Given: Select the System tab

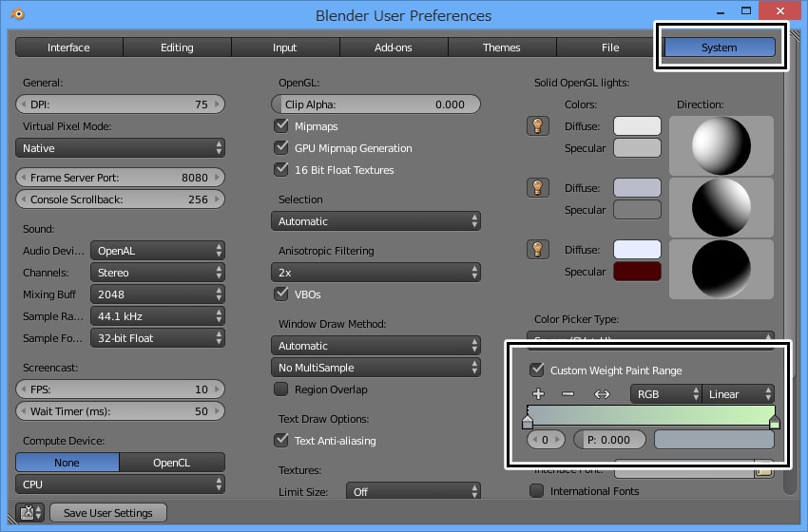Looking at the screenshot, I should point(720,47).
